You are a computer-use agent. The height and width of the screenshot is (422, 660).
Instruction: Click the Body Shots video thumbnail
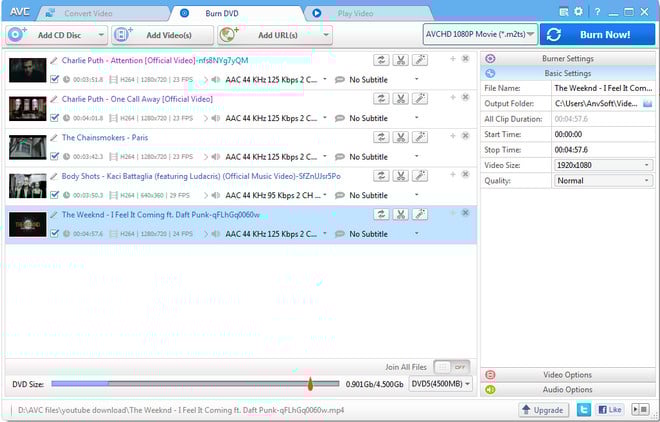[28, 186]
